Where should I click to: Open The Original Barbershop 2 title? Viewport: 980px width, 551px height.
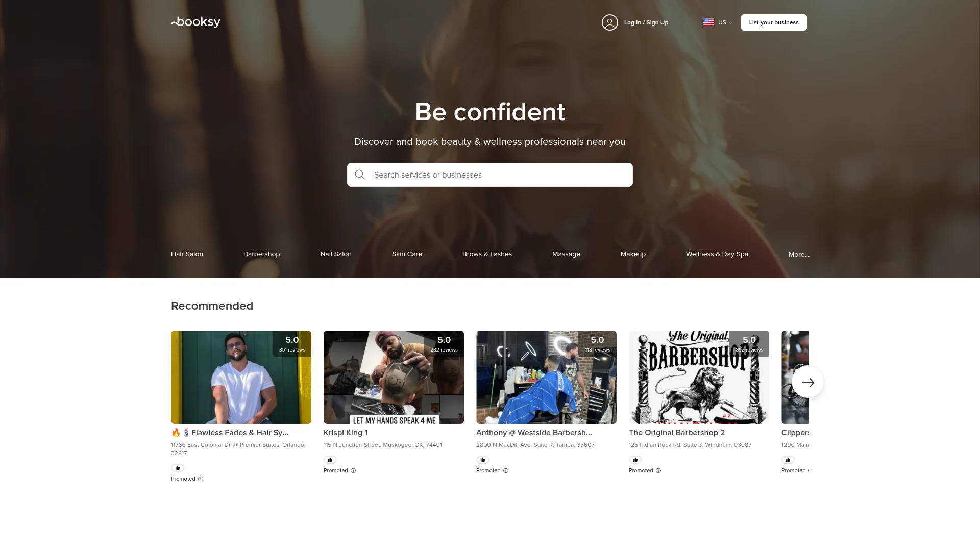[677, 433]
